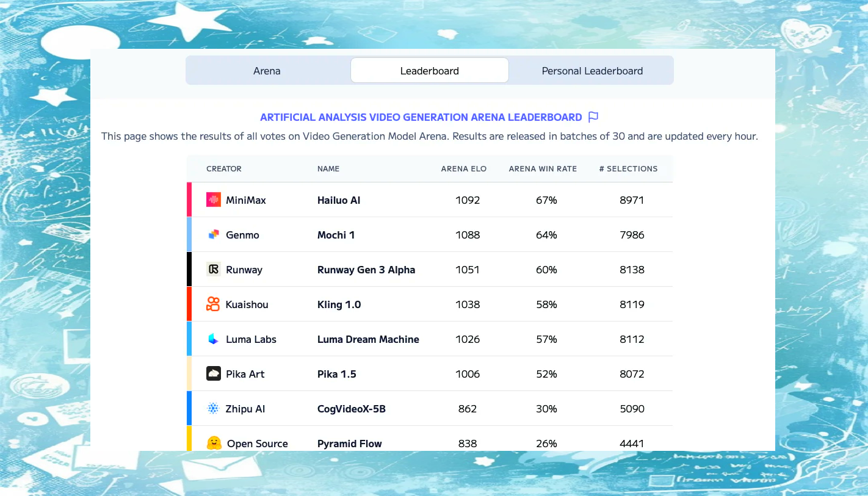The width and height of the screenshot is (868, 496).
Task: Click the 8072 selections count
Action: coord(632,374)
